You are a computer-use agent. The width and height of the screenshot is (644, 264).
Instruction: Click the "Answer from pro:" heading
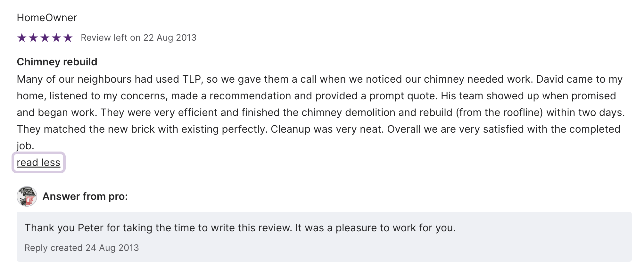(85, 196)
